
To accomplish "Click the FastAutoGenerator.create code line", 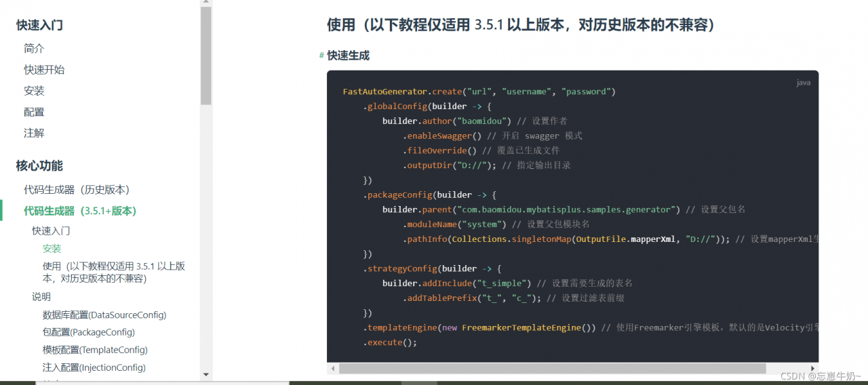I will (479, 92).
